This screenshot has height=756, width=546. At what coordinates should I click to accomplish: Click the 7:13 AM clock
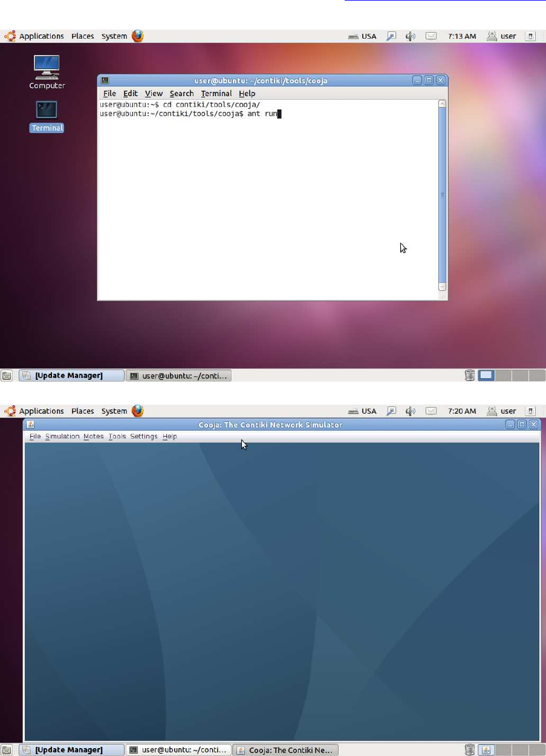point(462,36)
